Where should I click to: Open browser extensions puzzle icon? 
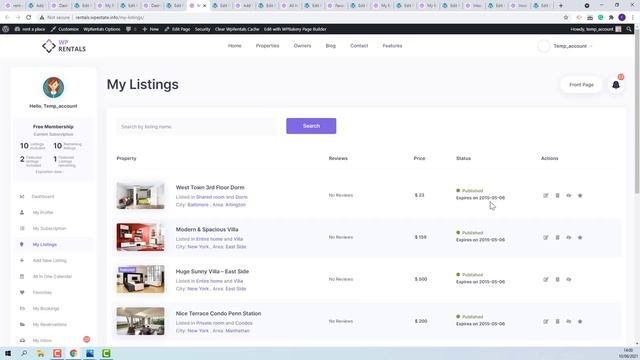click(611, 18)
